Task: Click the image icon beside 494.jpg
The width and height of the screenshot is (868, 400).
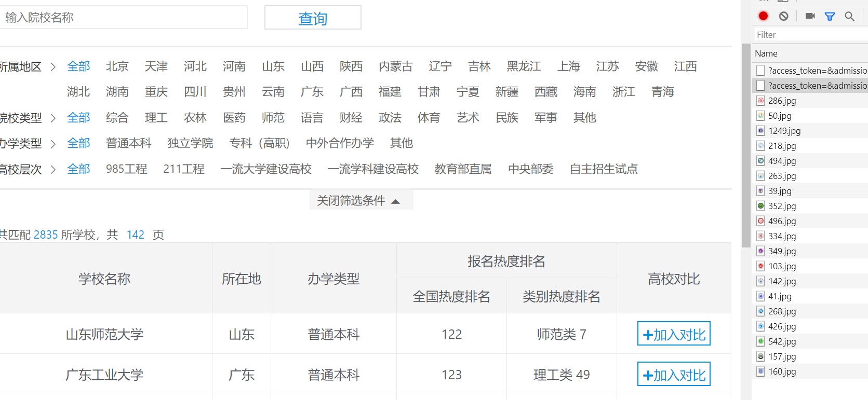Action: (x=760, y=161)
